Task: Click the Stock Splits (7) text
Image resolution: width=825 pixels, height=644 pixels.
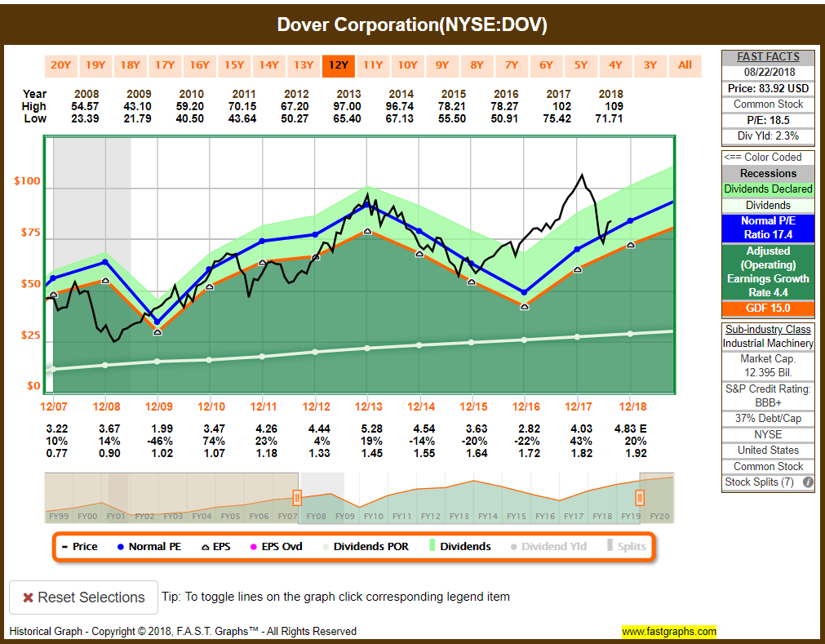Action: 759,482
